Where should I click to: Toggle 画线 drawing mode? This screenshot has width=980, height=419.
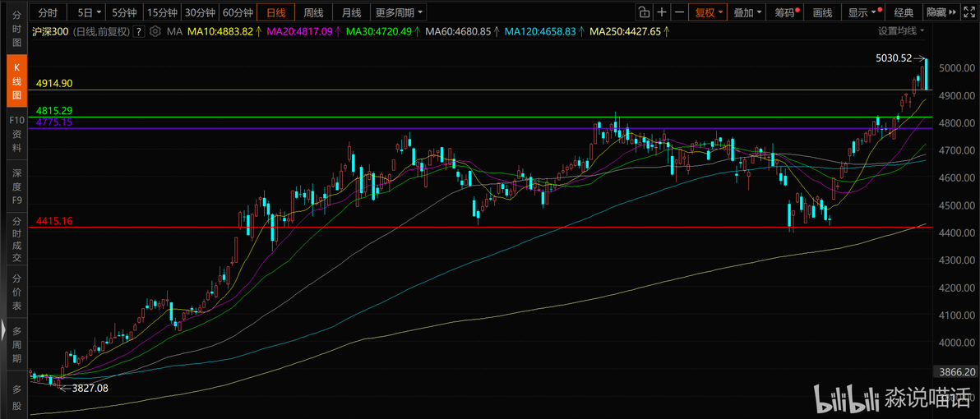[x=822, y=12]
